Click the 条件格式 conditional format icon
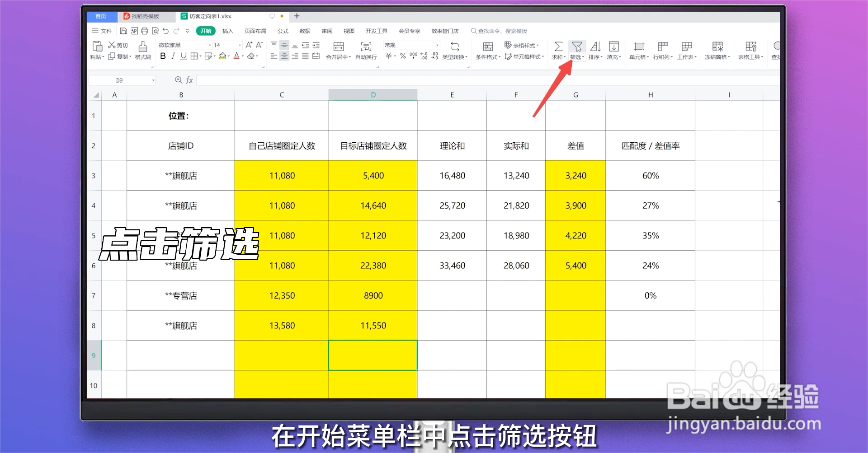Viewport: 868px width, 453px height. click(x=488, y=47)
